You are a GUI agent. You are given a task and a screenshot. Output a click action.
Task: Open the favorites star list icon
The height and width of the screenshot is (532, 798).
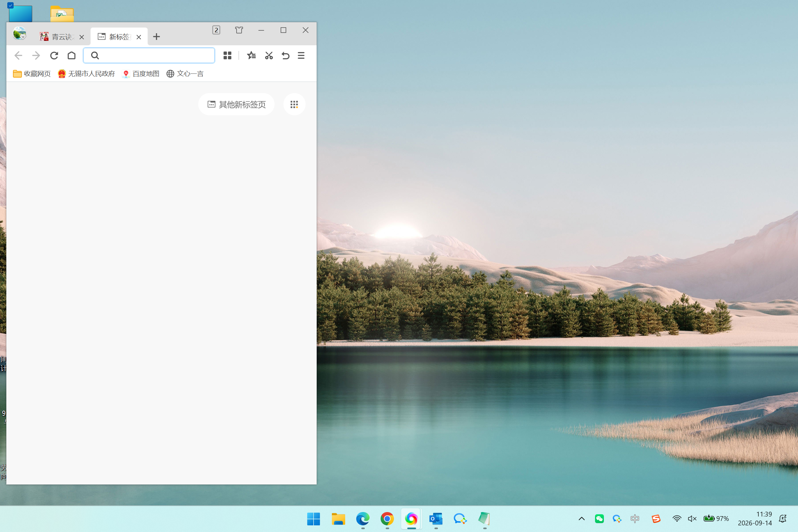point(251,55)
